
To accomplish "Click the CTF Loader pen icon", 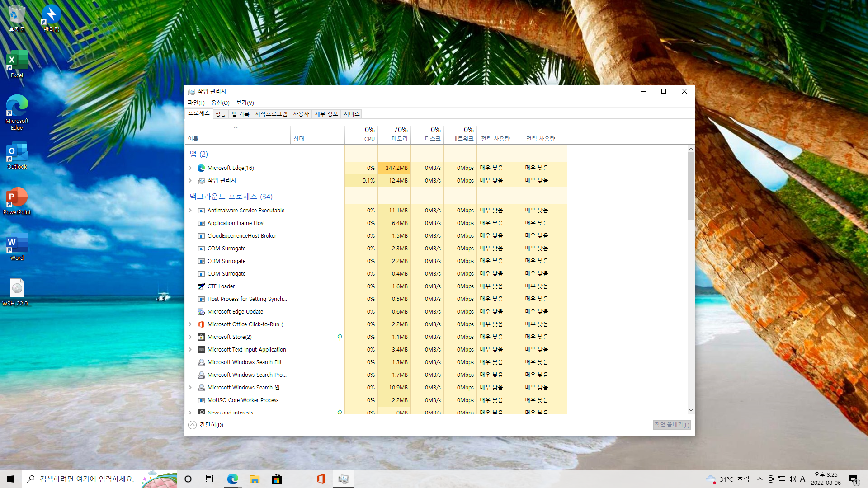I will pyautogui.click(x=201, y=286).
